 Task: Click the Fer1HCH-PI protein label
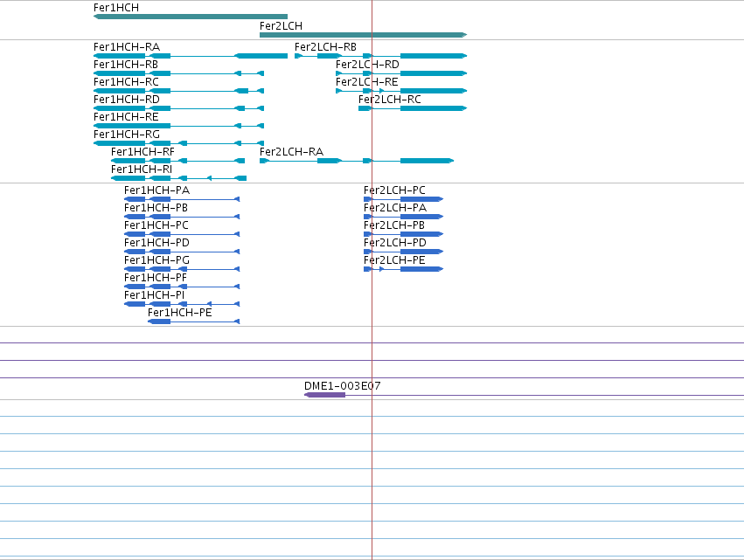pos(155,295)
